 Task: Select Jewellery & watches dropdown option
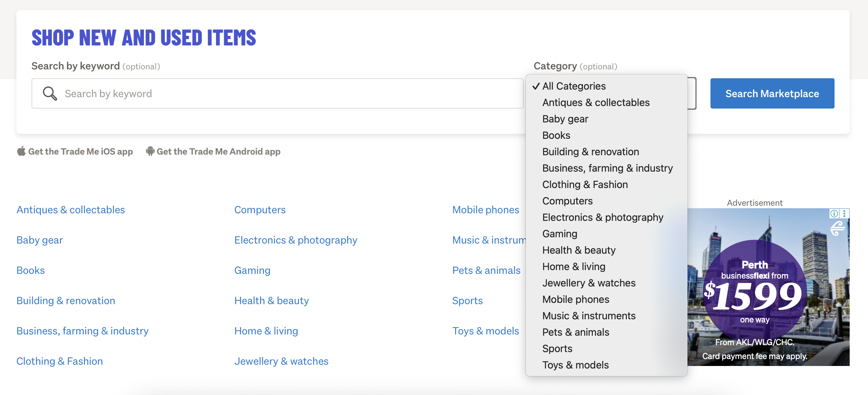(x=589, y=283)
